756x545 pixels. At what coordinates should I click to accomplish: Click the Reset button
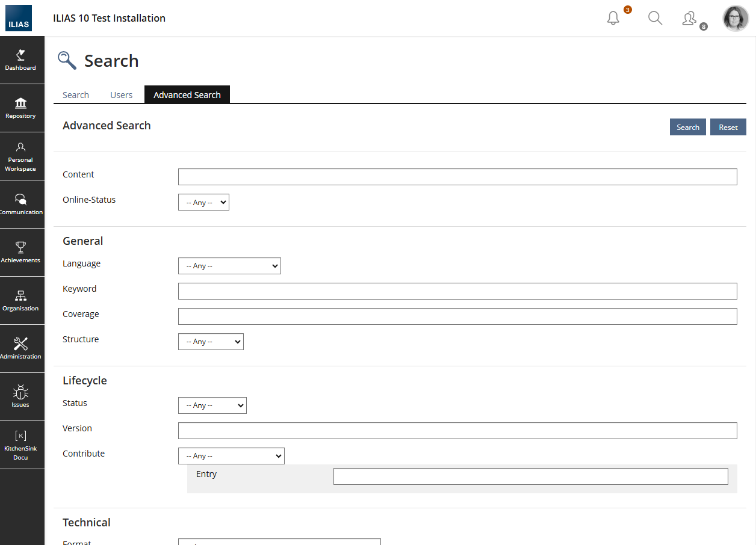728,128
